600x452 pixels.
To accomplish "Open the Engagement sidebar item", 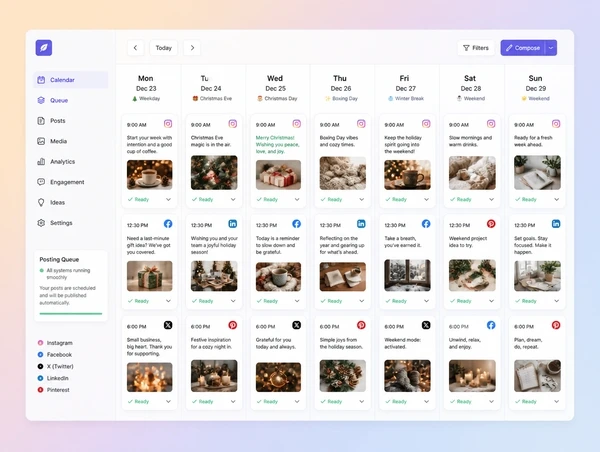I will point(70,182).
